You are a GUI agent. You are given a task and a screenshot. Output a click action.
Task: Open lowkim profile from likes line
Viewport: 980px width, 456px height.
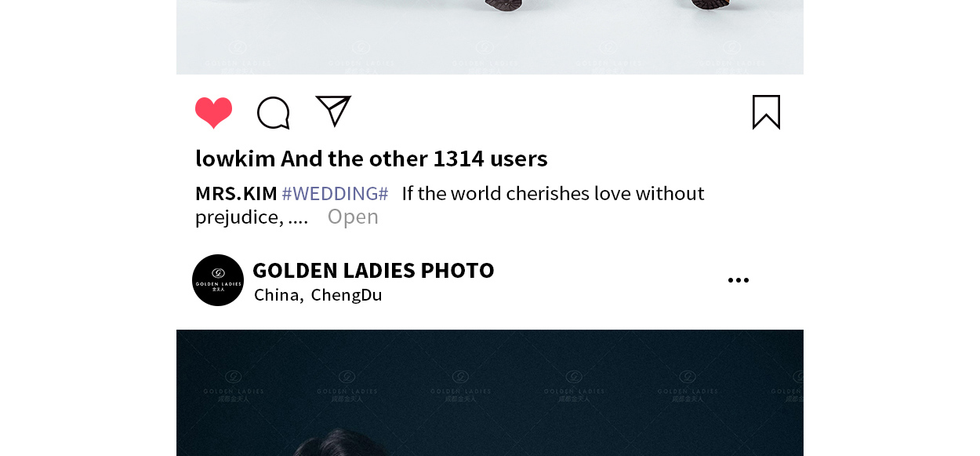(x=235, y=159)
